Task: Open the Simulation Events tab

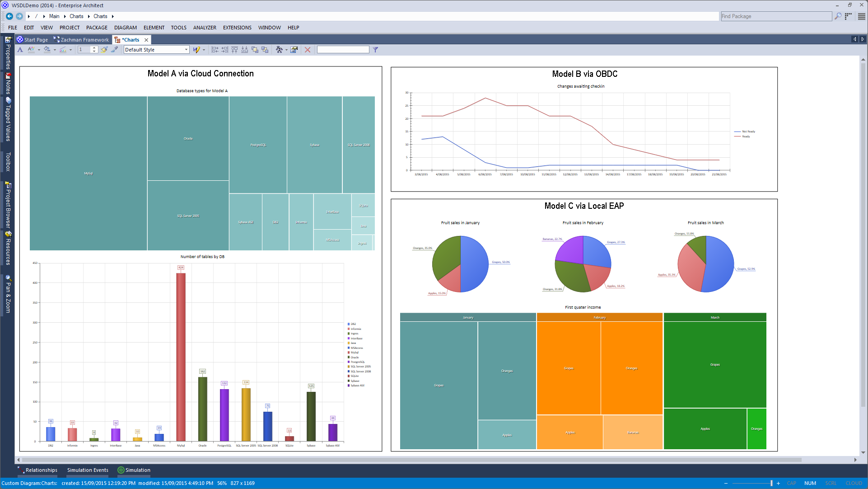Action: point(88,470)
